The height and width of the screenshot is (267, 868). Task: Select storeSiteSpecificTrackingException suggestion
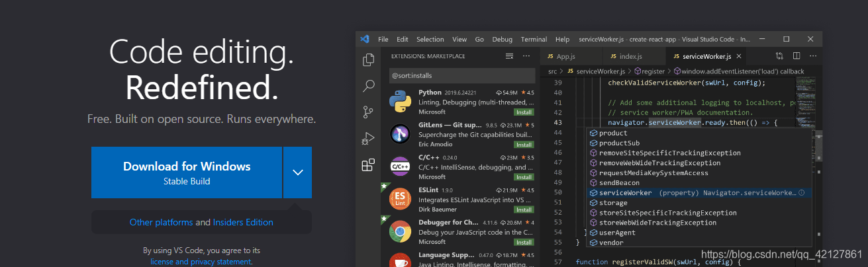pos(700,213)
